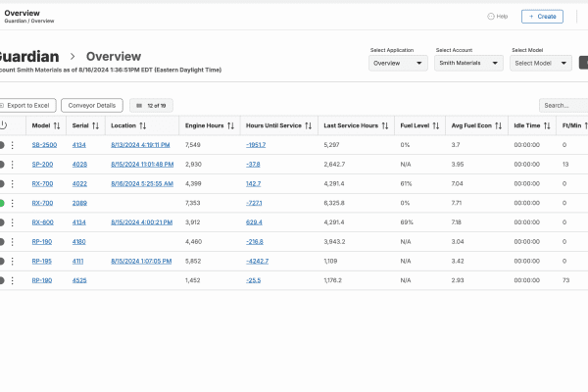This screenshot has width=588, height=392.
Task: Sort table by Engine Hours
Action: (x=230, y=125)
